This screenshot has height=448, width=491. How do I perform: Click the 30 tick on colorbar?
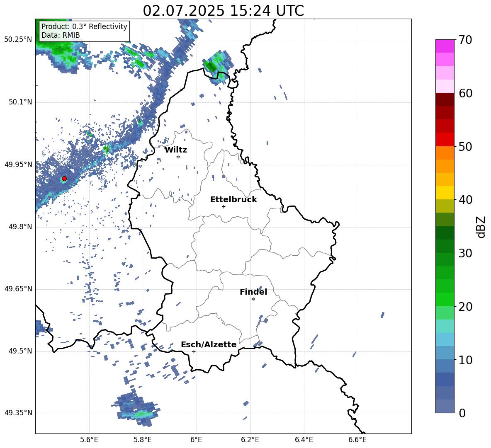tap(465, 253)
